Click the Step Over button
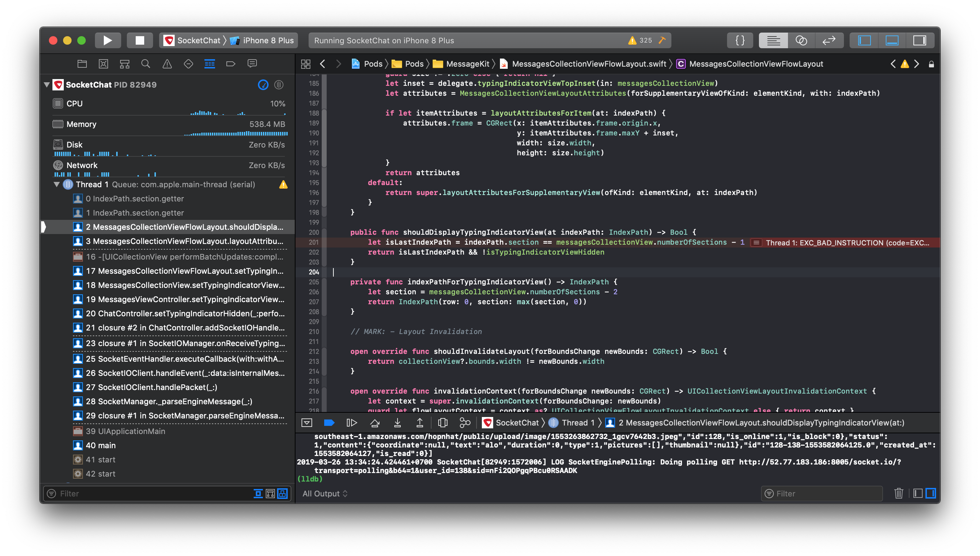 coord(374,422)
